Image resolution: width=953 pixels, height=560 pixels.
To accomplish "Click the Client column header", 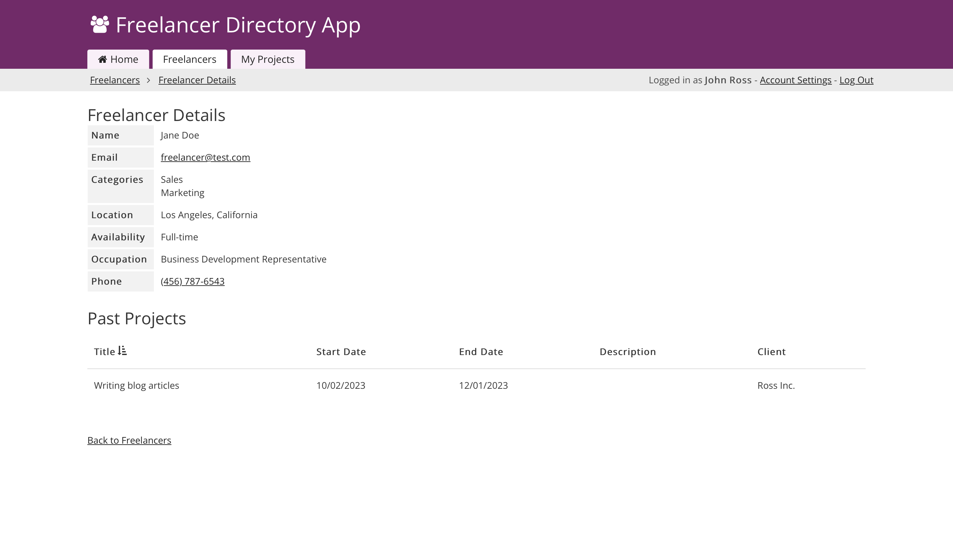I will 771,352.
